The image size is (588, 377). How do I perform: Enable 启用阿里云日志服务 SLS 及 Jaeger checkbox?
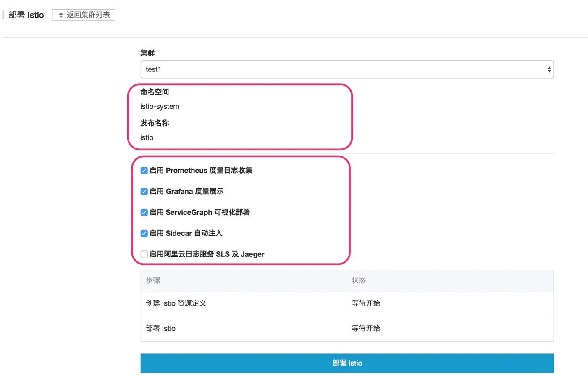[144, 254]
